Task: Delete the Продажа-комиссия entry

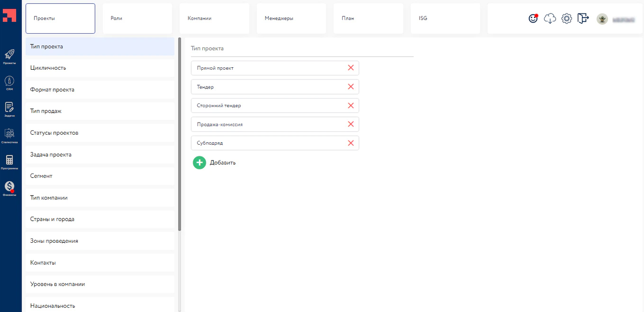Action: pos(351,124)
